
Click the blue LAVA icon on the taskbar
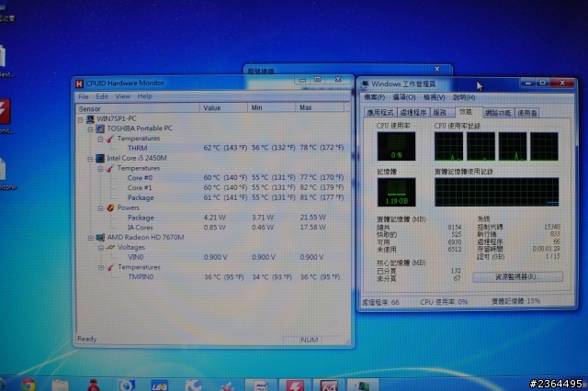(159, 385)
